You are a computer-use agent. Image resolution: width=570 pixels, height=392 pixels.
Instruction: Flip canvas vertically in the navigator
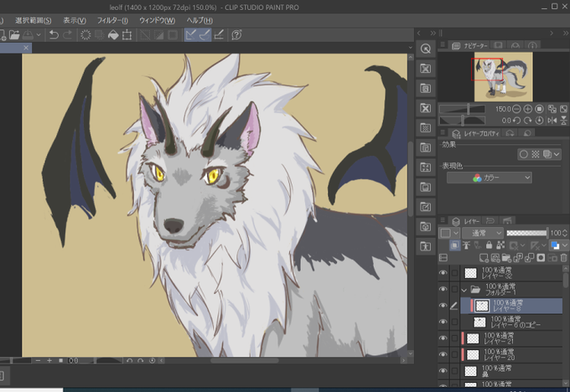pyautogui.click(x=564, y=121)
